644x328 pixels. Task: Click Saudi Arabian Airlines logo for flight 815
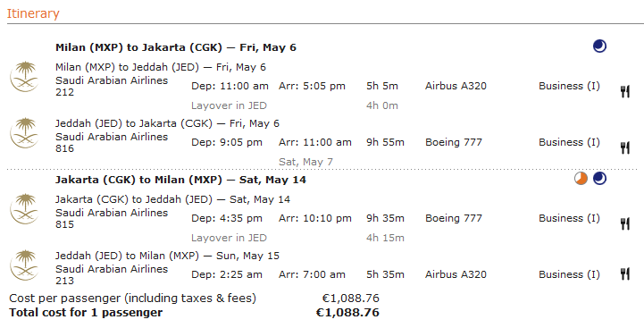24,209
